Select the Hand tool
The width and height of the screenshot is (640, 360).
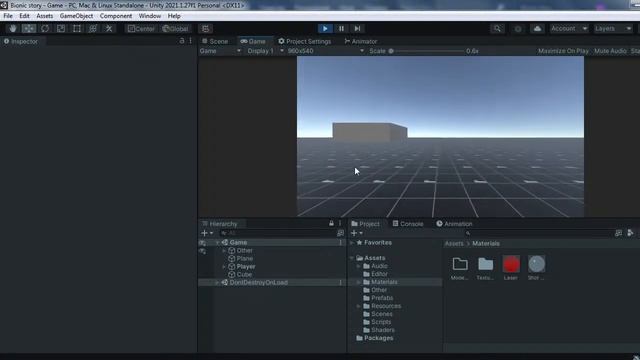pyautogui.click(x=13, y=29)
